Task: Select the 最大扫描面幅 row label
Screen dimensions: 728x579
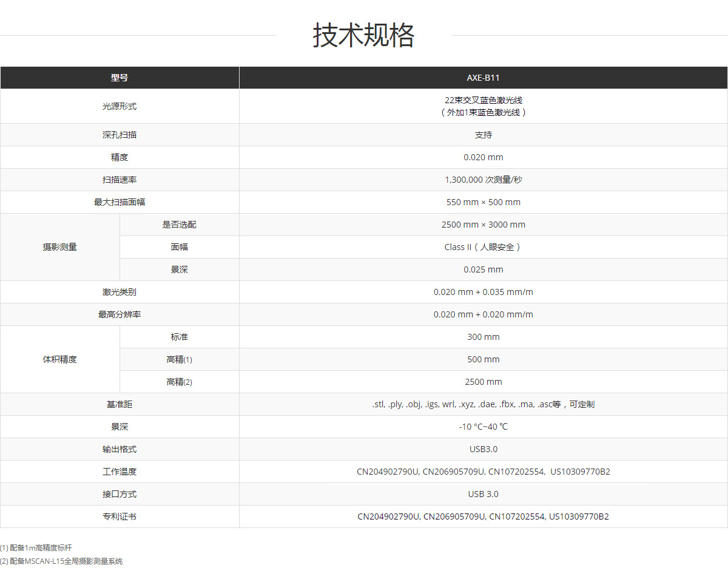Action: [120, 202]
